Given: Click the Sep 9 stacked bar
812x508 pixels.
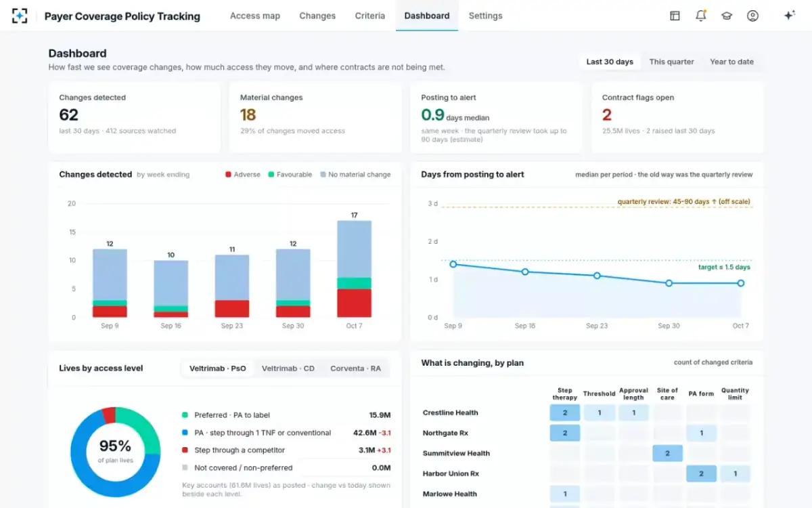Looking at the screenshot, I should 110,283.
